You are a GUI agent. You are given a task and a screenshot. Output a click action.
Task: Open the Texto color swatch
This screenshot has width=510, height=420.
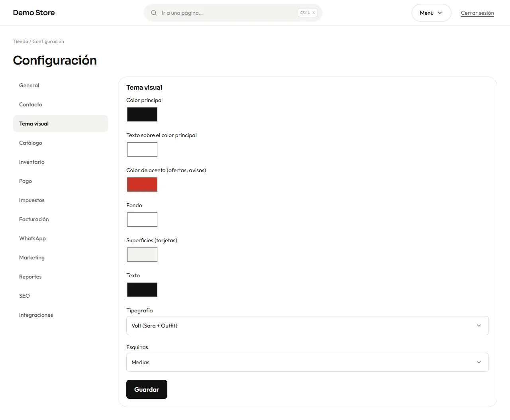142,290
